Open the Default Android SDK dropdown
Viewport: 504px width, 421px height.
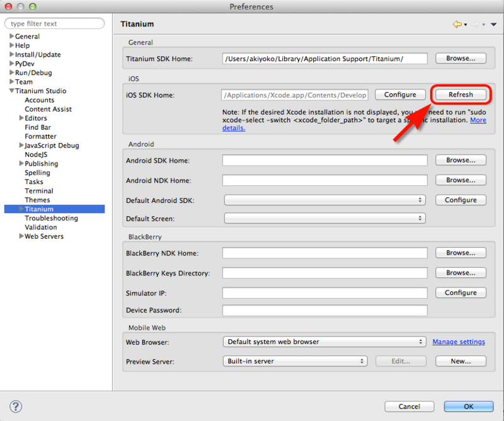tap(324, 200)
